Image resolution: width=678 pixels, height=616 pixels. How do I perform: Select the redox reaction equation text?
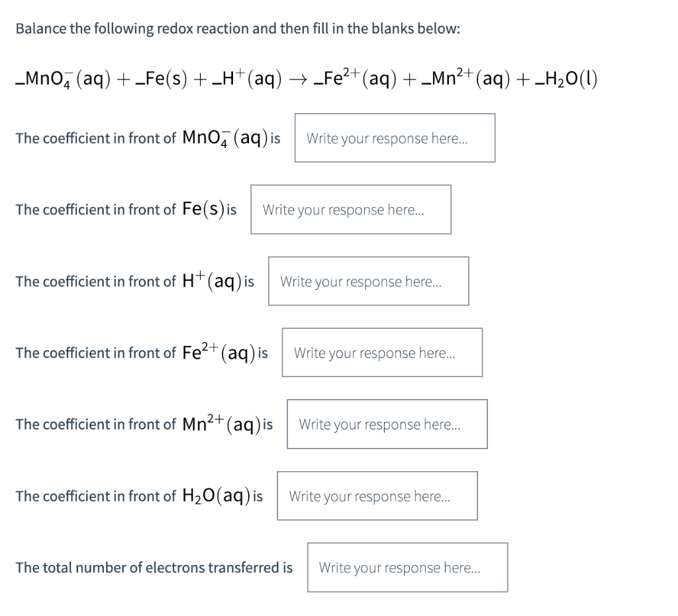pos(305,78)
